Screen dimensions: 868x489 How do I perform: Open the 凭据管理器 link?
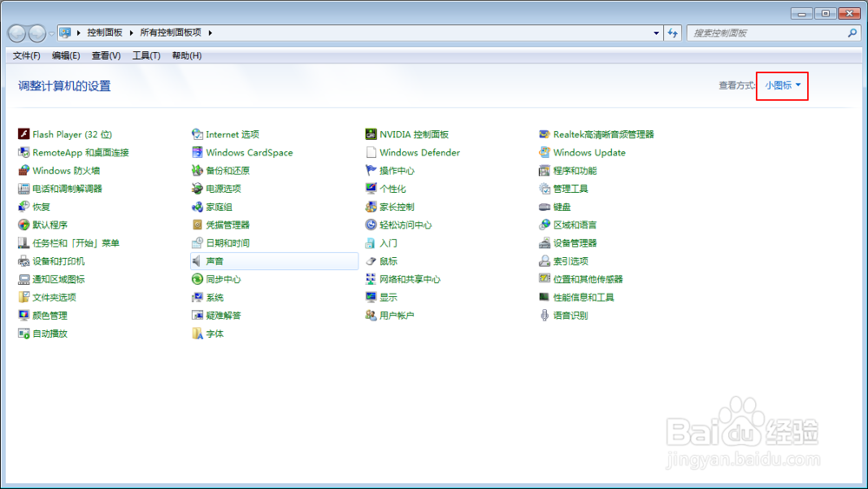[x=227, y=225]
